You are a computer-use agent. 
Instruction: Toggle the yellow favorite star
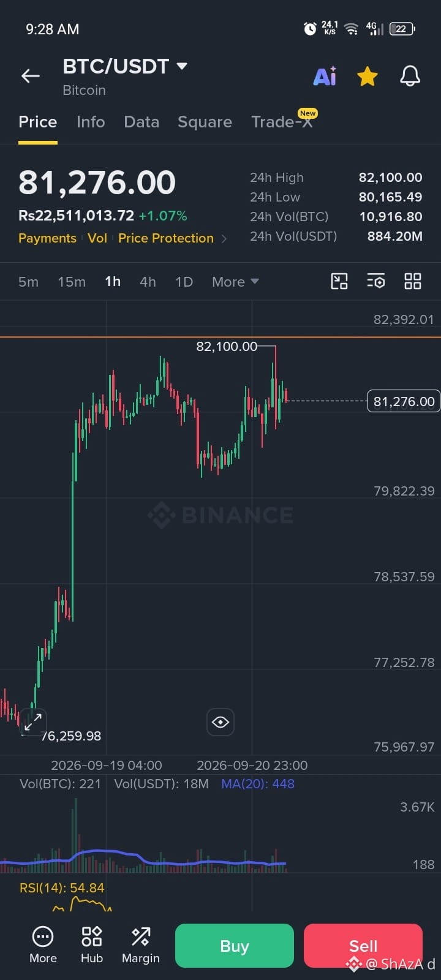tap(367, 77)
